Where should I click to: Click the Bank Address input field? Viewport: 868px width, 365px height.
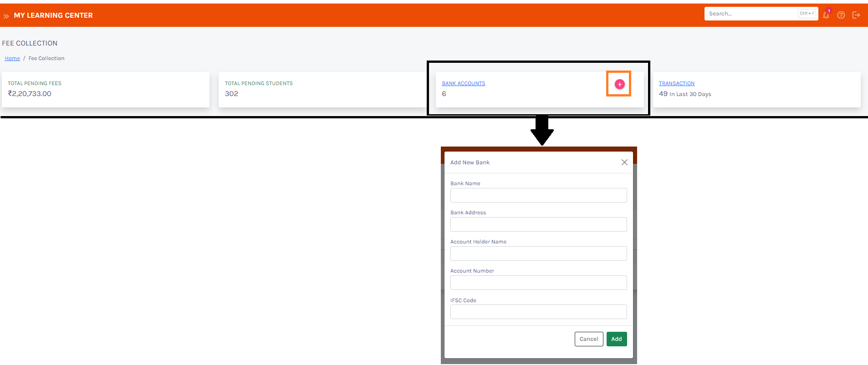coord(538,224)
